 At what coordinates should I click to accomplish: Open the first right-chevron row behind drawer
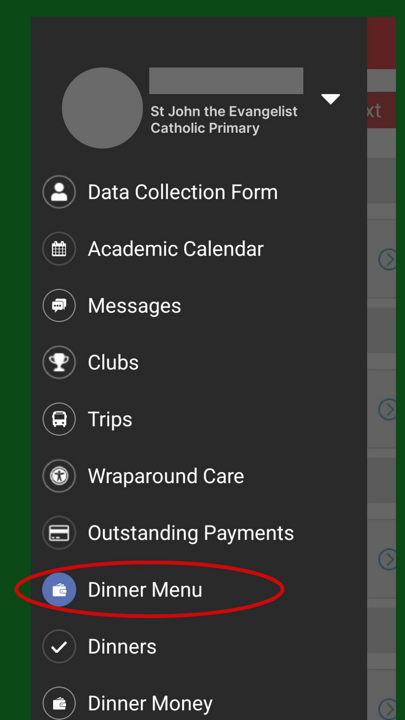pyautogui.click(x=388, y=259)
